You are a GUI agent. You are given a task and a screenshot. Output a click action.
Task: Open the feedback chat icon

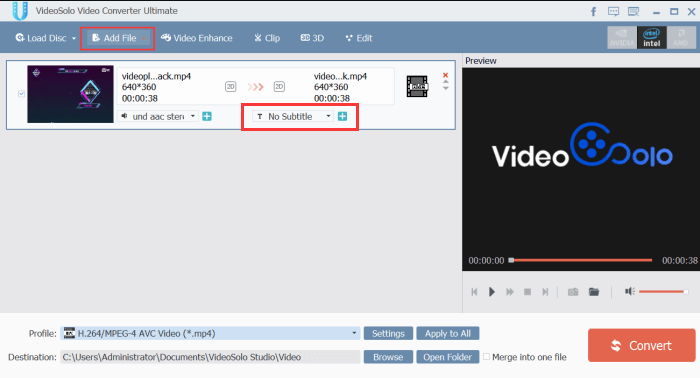coord(613,12)
